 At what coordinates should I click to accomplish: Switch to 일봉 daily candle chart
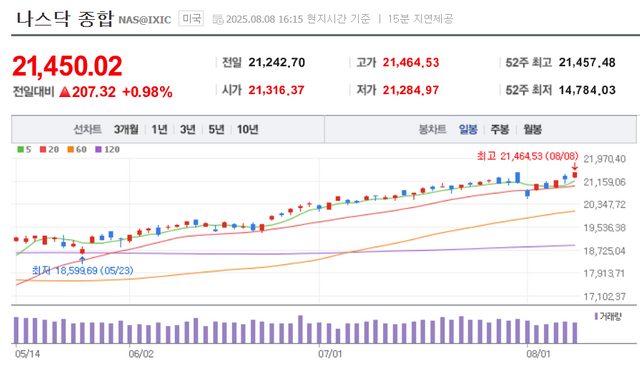point(468,129)
